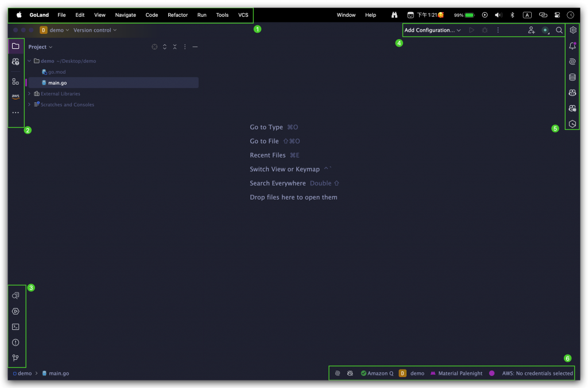Select opened file crosshair icon in Project panel
The height and width of the screenshot is (388, 588).
(154, 47)
